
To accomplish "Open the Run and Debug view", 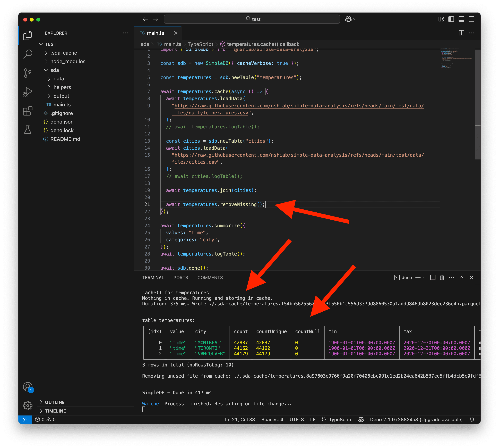I will (x=28, y=92).
